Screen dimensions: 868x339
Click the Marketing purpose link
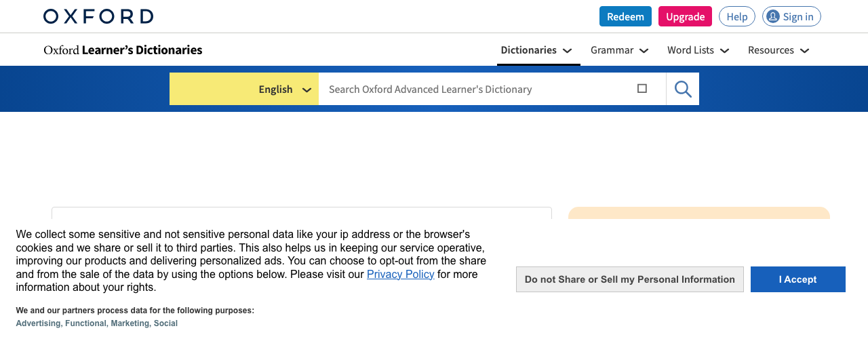(x=130, y=323)
